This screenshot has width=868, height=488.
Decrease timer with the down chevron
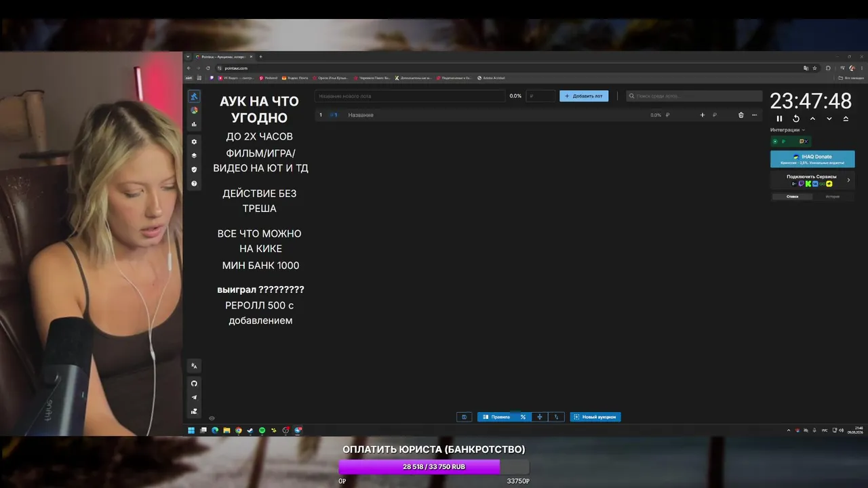[829, 119]
